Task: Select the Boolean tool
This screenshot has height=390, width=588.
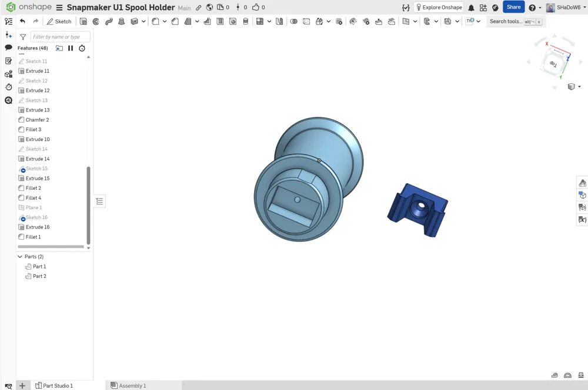Action: 293,21
